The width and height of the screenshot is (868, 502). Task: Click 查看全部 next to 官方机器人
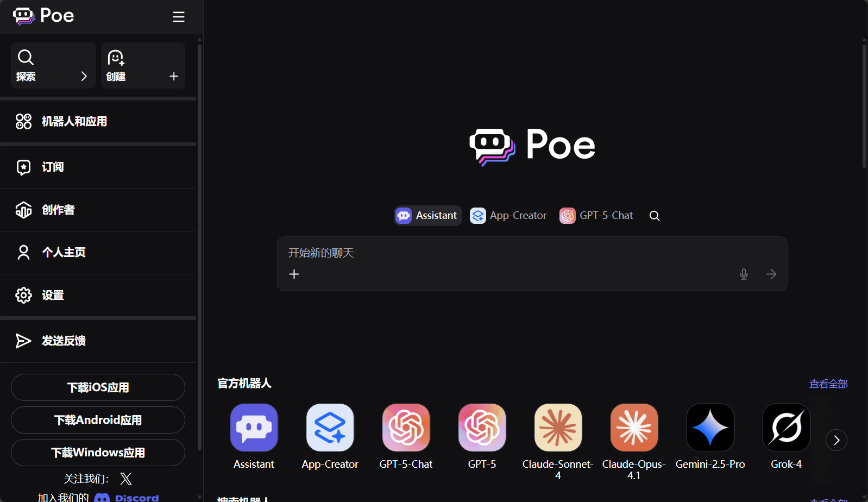pos(828,384)
